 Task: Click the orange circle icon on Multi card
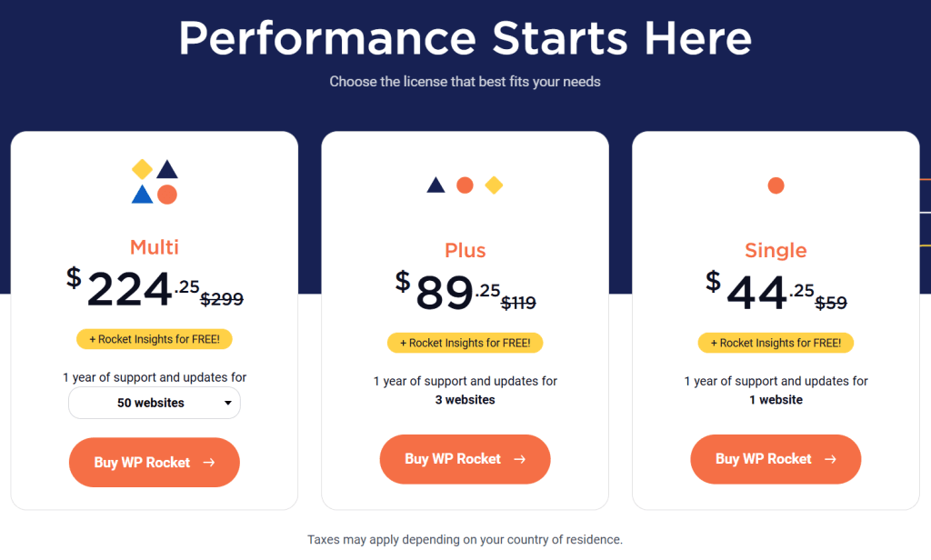click(166, 195)
